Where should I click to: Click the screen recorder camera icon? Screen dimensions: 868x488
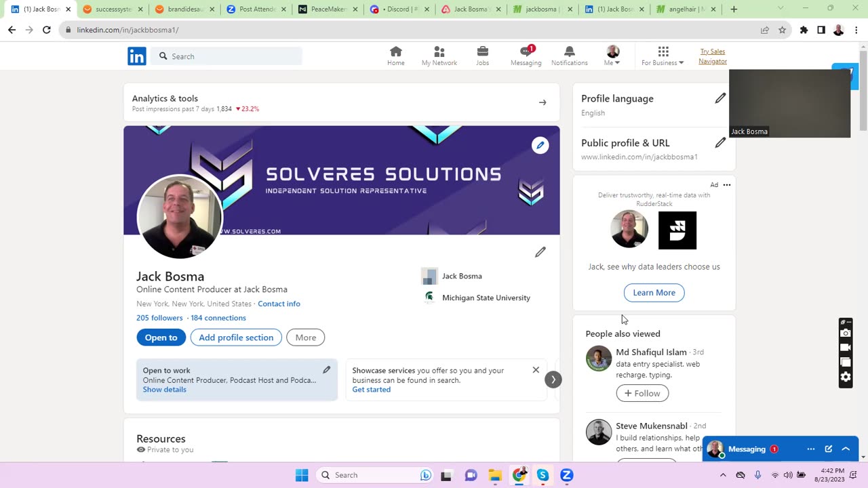(x=846, y=333)
